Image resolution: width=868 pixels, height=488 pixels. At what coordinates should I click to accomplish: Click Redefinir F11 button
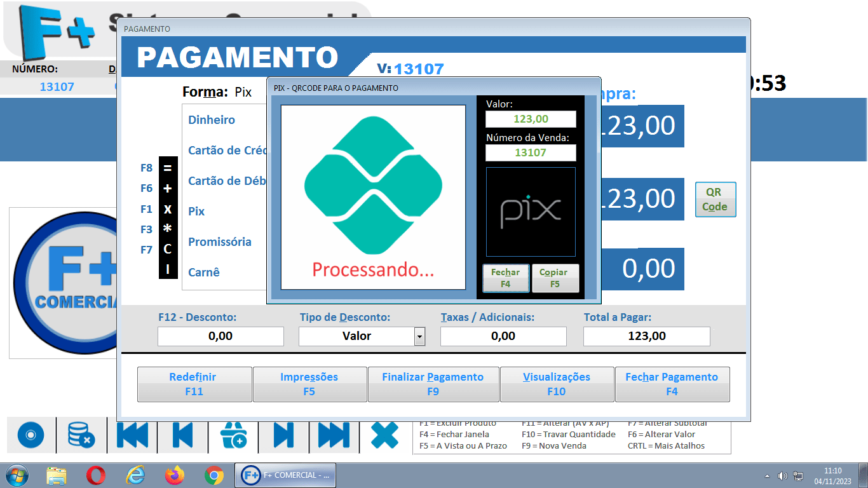(194, 384)
